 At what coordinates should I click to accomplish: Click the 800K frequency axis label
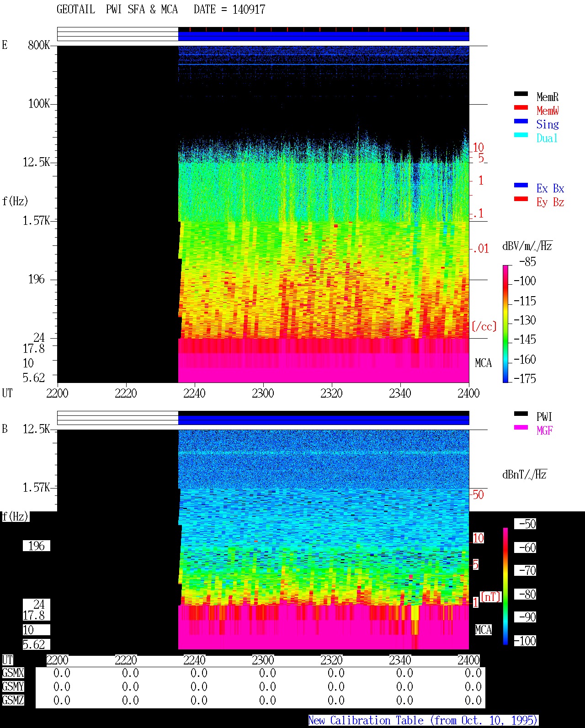pos(39,45)
